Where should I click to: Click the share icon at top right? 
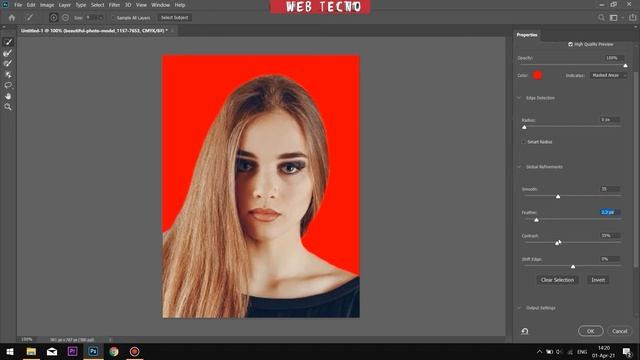click(x=633, y=18)
